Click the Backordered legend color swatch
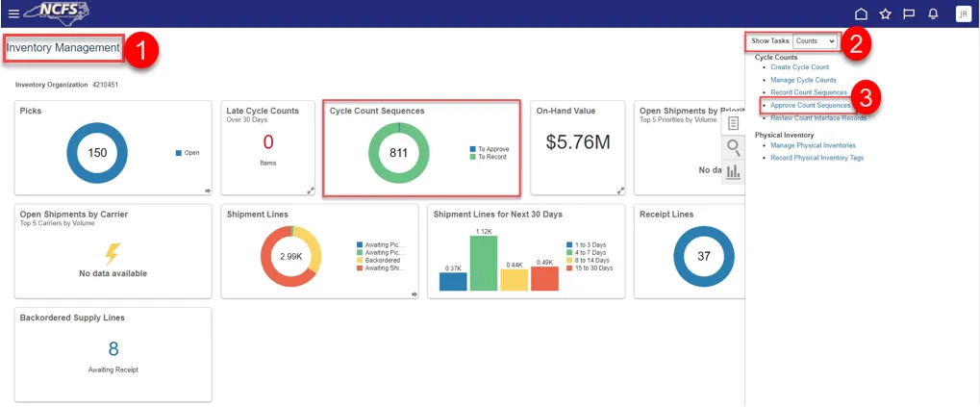This screenshot has width=980, height=407. (x=359, y=261)
